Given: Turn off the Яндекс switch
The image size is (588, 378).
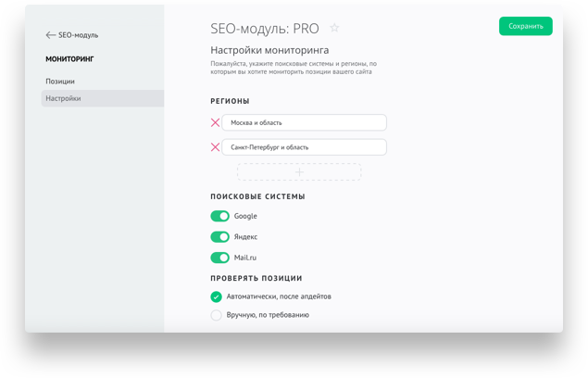Looking at the screenshot, I should (219, 237).
